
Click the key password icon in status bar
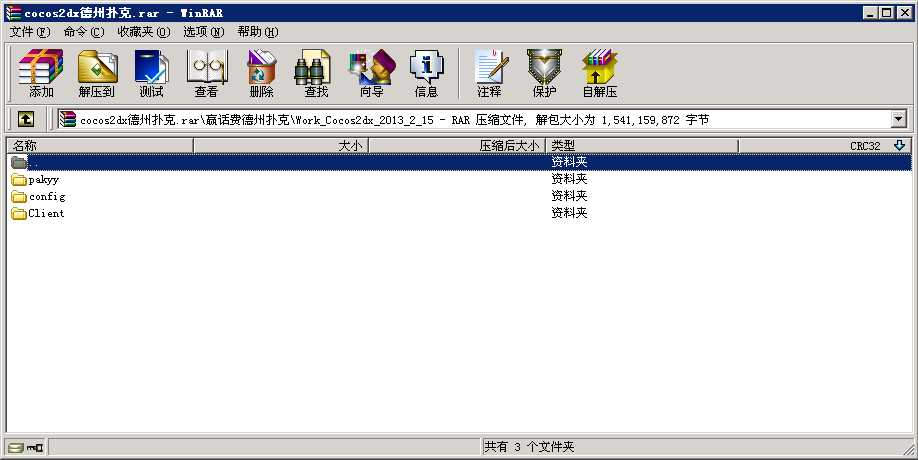point(35,448)
